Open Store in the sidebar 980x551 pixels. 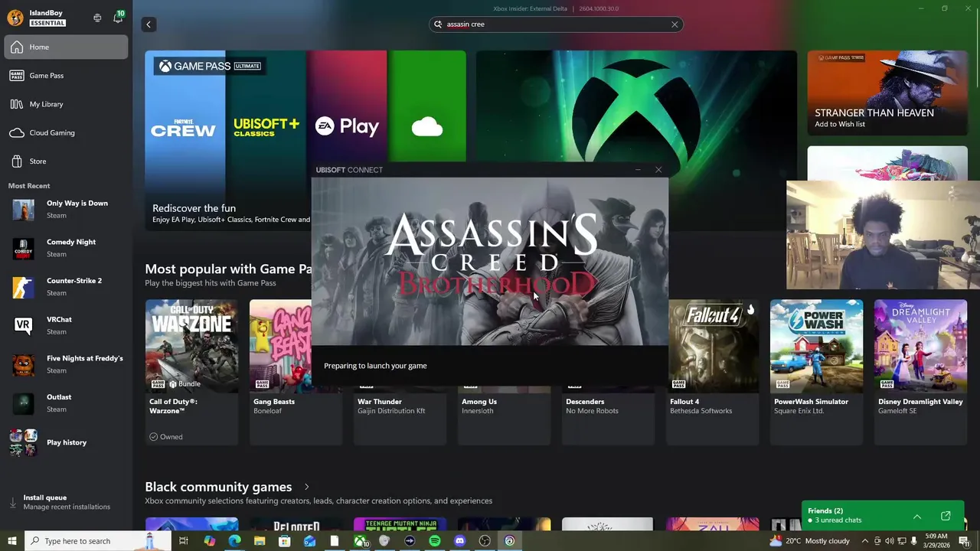(x=66, y=161)
